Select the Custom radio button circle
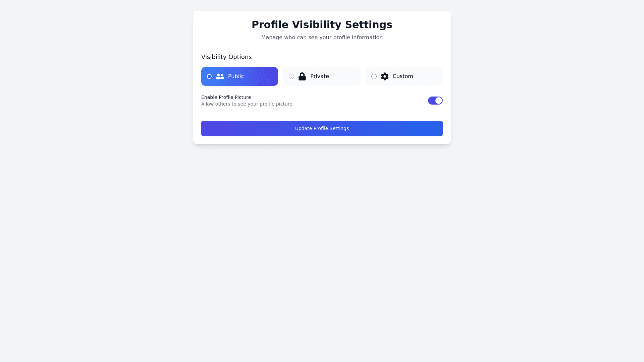 374,76
